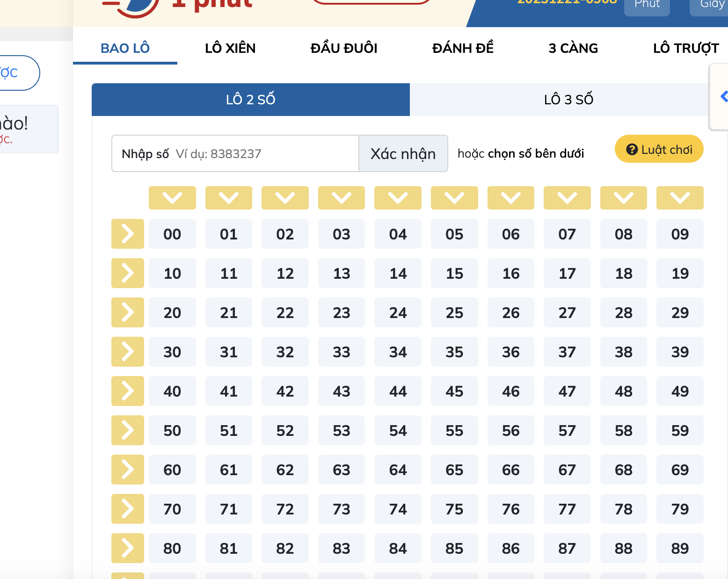Switch to the LÔ 3 SỐ option
Viewport: 728px width, 579px height.
[568, 100]
